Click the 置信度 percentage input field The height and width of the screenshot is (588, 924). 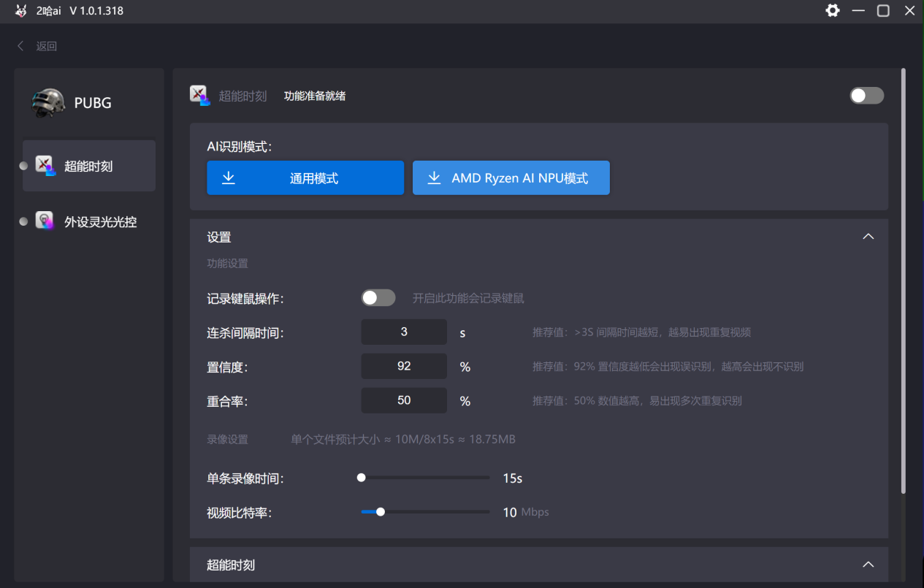pyautogui.click(x=404, y=366)
